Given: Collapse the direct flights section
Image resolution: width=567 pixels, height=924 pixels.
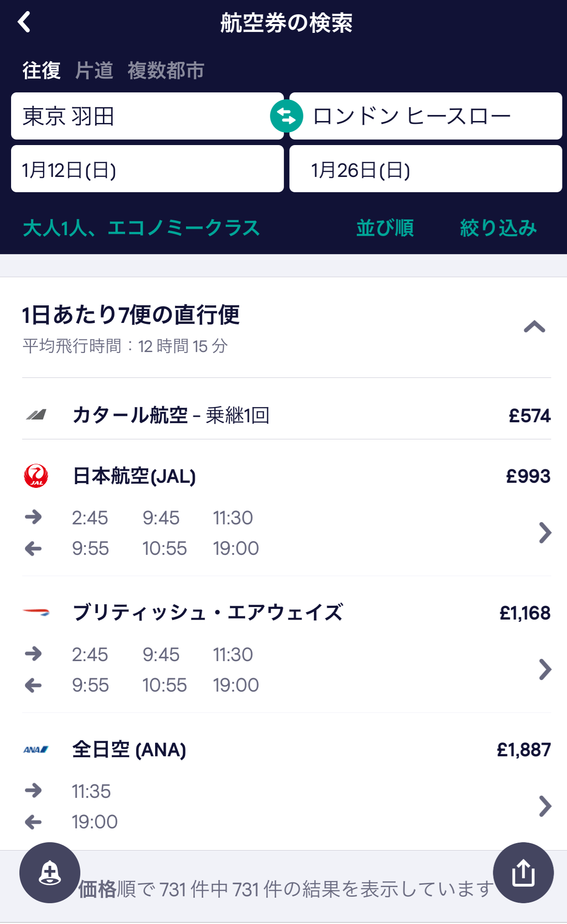Looking at the screenshot, I should pyautogui.click(x=534, y=327).
